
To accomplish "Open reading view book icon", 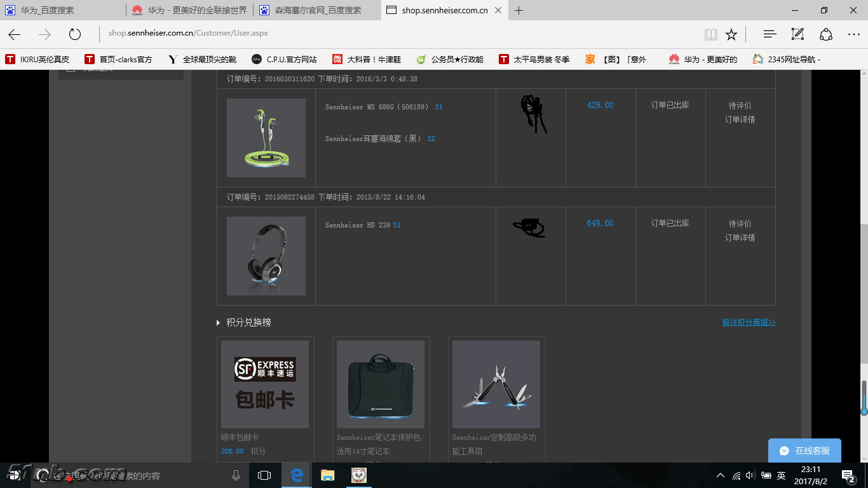I will 711,34.
